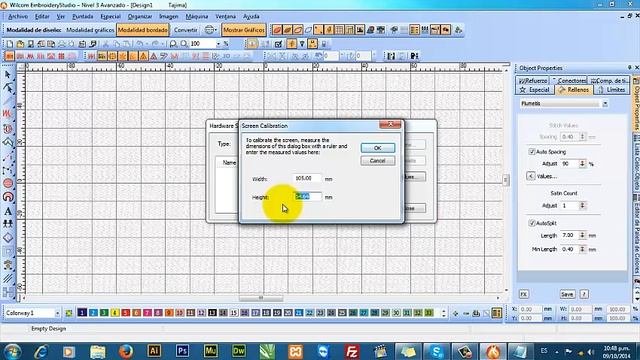This screenshot has height=360, width=640.
Task: Click the palette scroll arrows
Action: (x=444, y=313)
